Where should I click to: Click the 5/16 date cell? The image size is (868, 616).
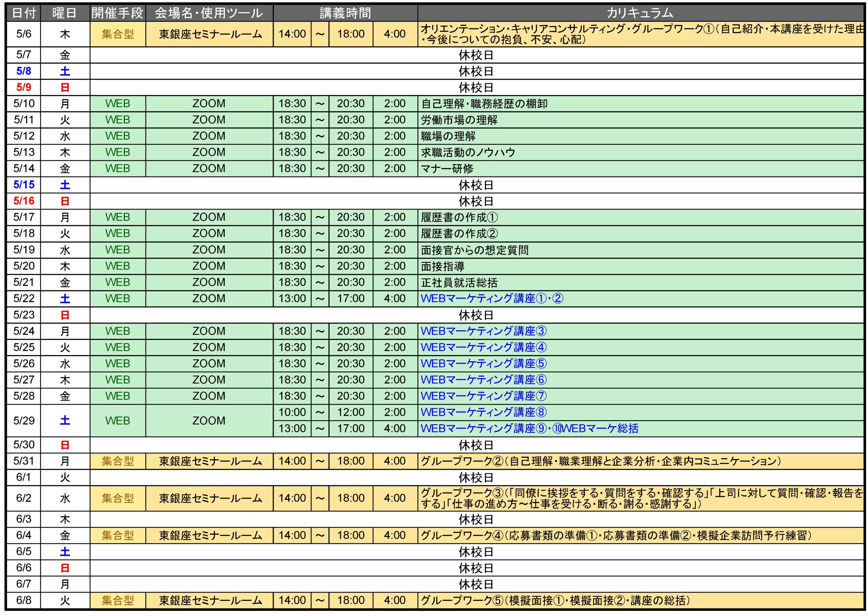tap(23, 201)
